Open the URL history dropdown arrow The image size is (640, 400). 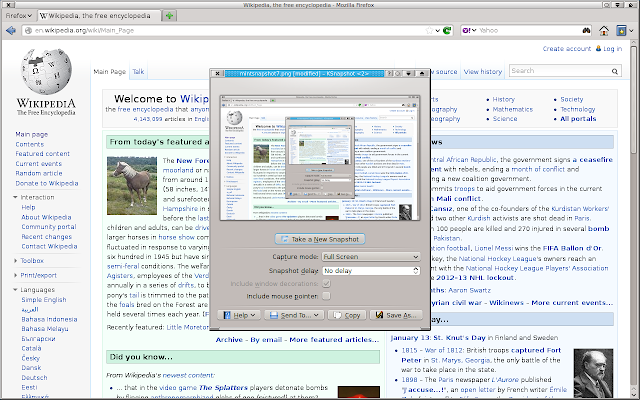click(438, 31)
